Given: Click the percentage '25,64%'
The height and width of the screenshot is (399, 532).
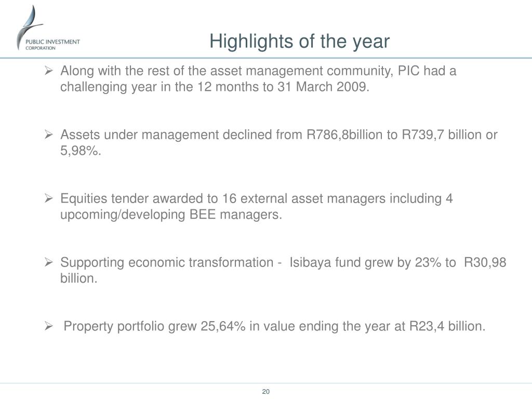Looking at the screenshot, I should coord(223,326).
